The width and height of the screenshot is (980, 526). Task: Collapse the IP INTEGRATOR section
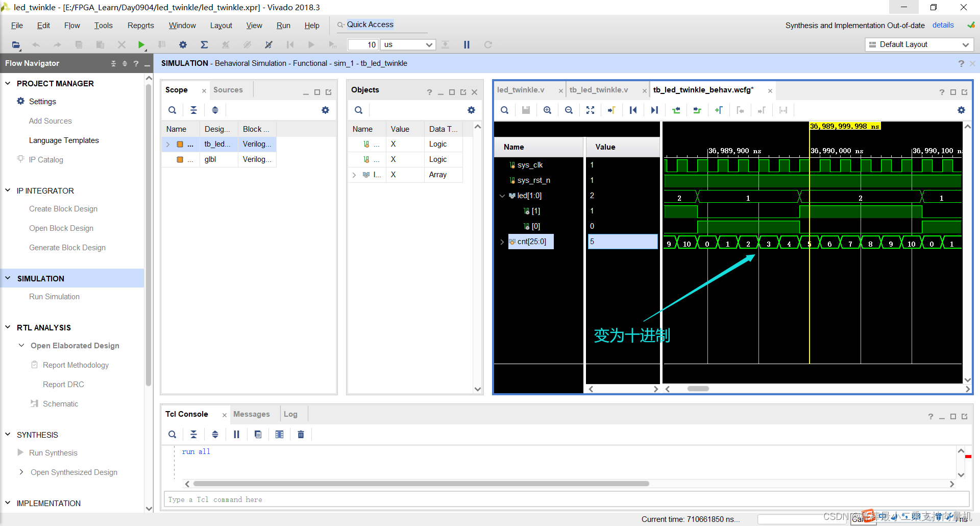tap(8, 190)
